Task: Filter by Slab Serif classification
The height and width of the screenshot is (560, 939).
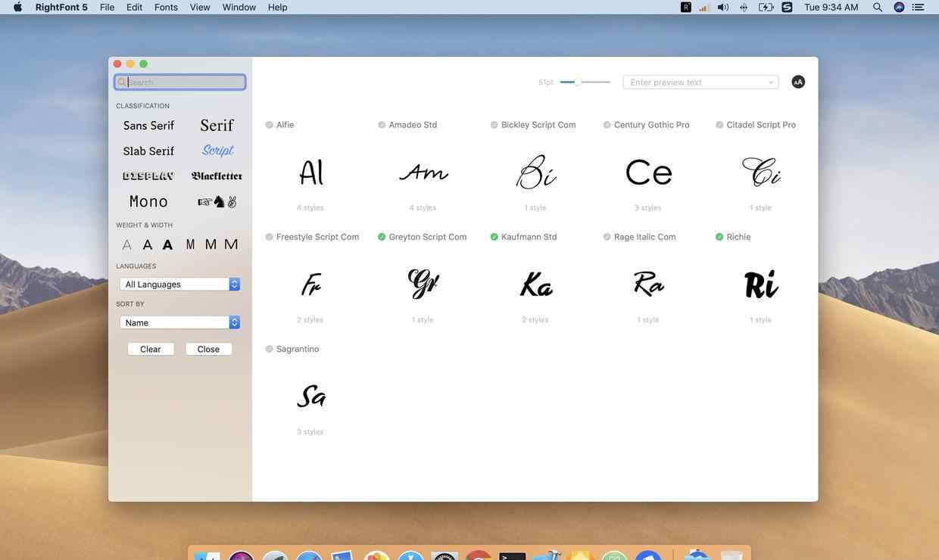Action: 148,151
